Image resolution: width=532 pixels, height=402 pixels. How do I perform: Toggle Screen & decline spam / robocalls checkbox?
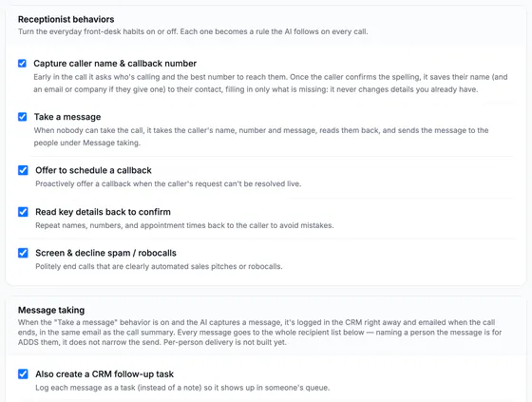click(x=23, y=253)
